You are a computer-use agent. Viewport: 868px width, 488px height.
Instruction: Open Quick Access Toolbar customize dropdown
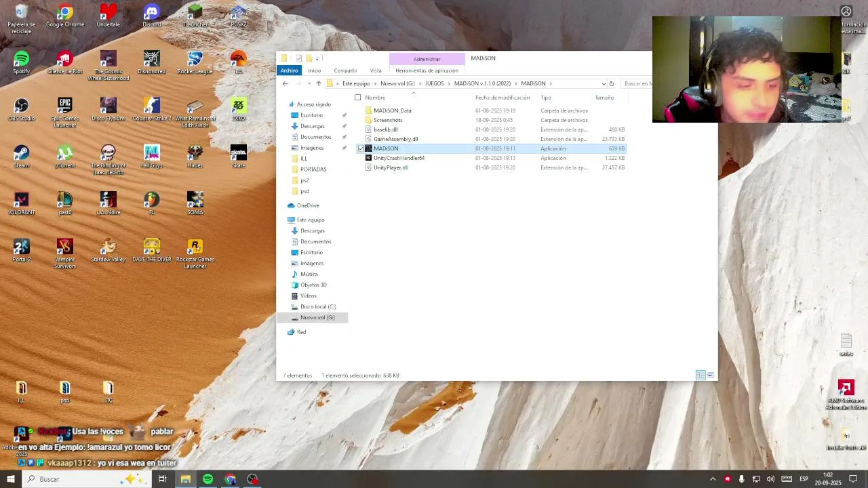click(x=317, y=58)
